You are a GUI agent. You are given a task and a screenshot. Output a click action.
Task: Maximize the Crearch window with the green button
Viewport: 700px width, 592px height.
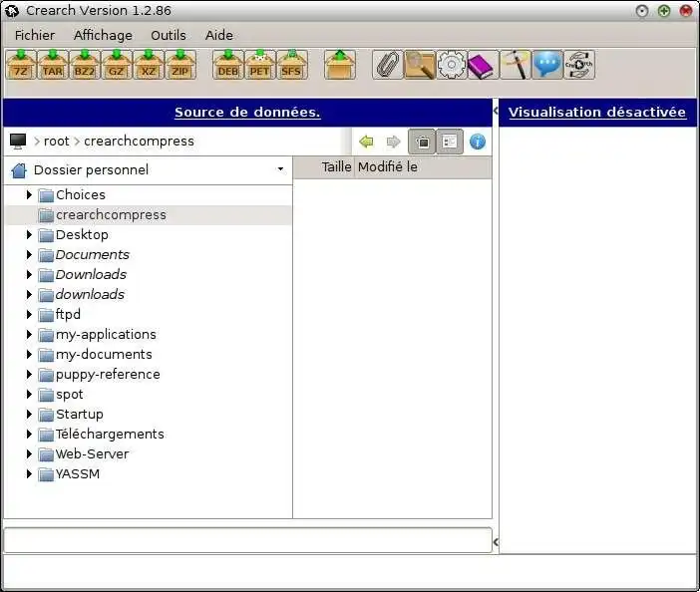(664, 11)
